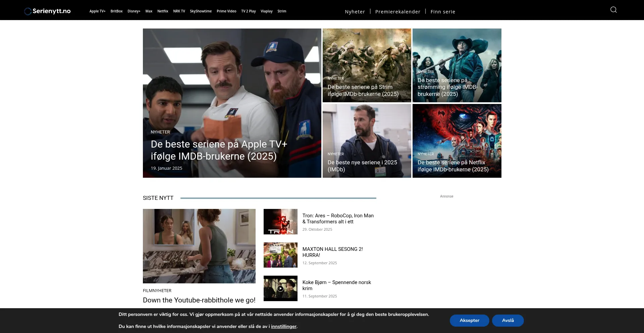644x333 pixels.
Task: Select Finn serie in the navigation
Action: click(442, 11)
